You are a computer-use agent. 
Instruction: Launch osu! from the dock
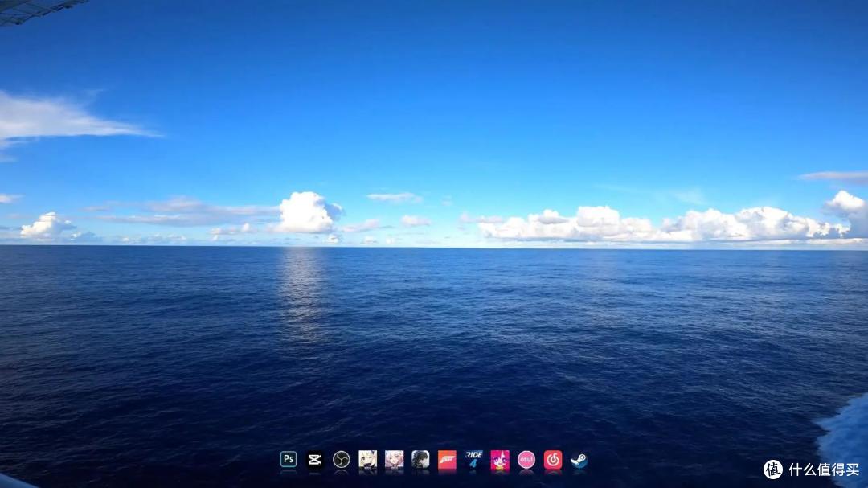pos(526,459)
